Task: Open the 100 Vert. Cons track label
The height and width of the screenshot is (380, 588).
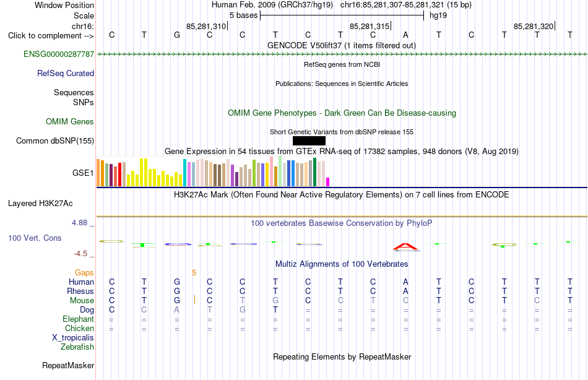Action: (x=35, y=238)
